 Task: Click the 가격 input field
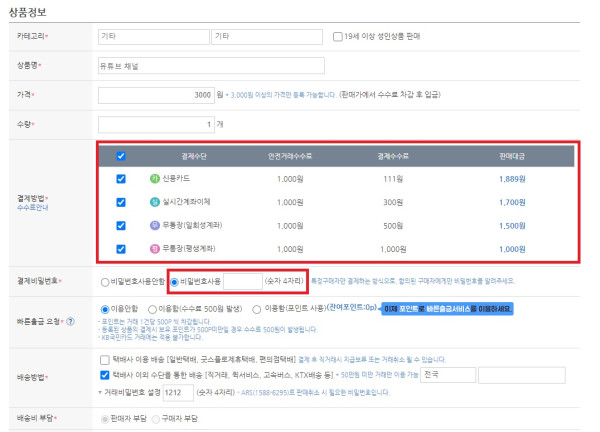point(156,94)
